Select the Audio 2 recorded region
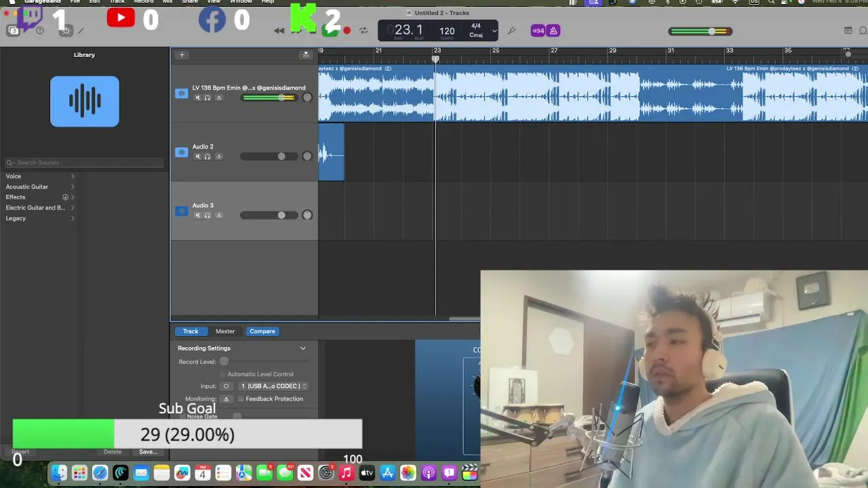The height and width of the screenshot is (488, 868). point(332,152)
